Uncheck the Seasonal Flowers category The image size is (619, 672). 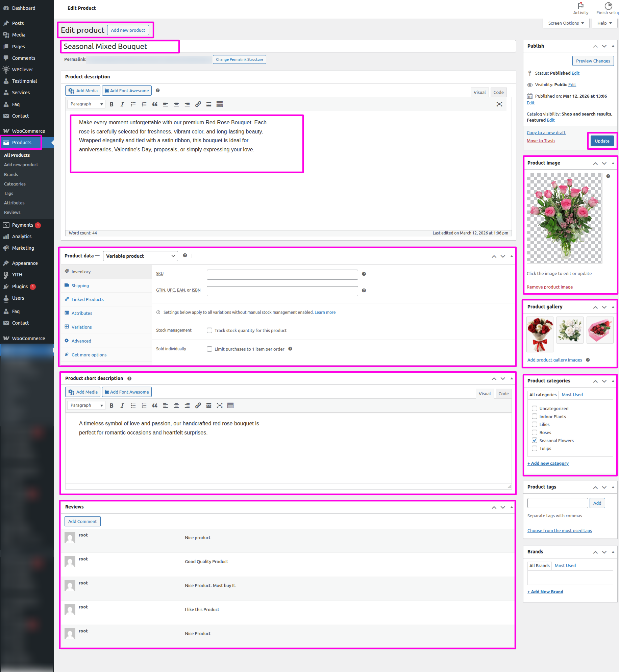click(x=535, y=440)
